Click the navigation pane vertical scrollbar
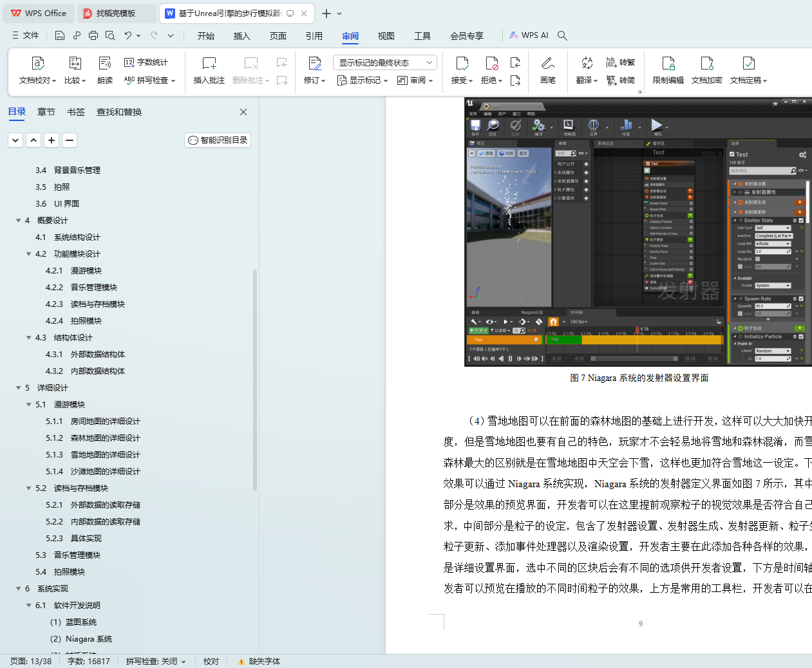Screen dimensions: 812x668 (255, 380)
